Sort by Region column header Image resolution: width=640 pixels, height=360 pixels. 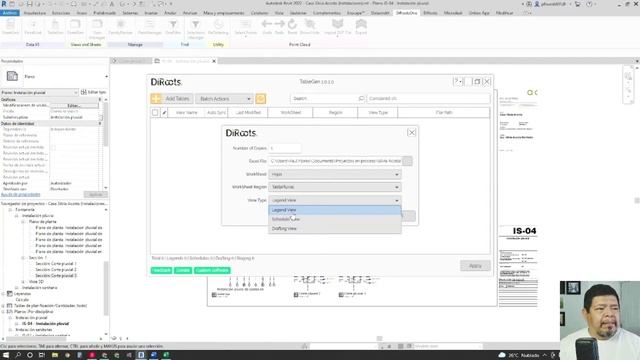coord(335,112)
